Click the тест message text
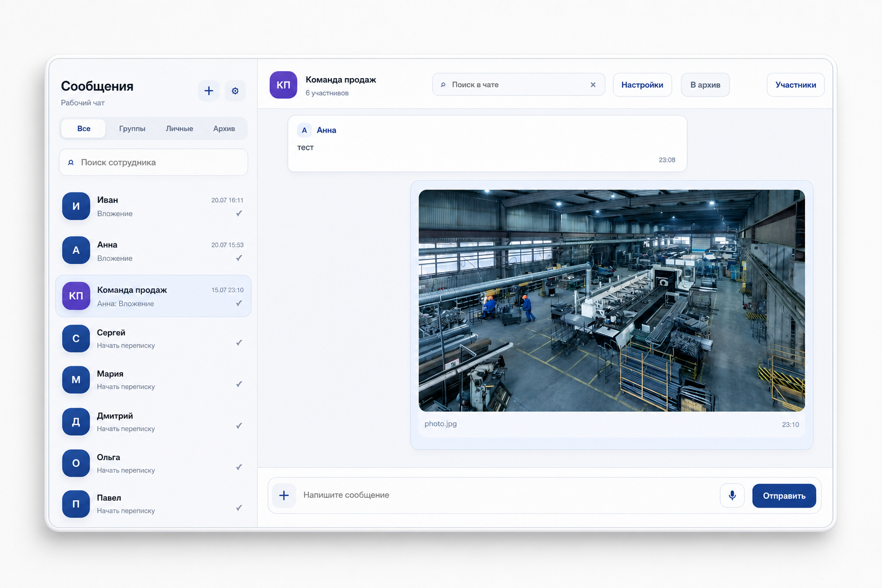This screenshot has width=882, height=588. 305,148
